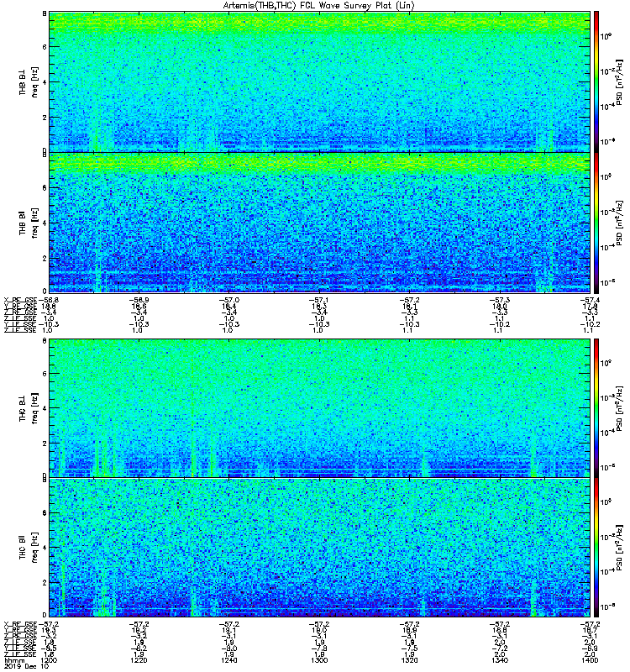The image size is (630, 672).
Task: Click the 2 Hz tick label of THC B∥
Action: click(45, 583)
